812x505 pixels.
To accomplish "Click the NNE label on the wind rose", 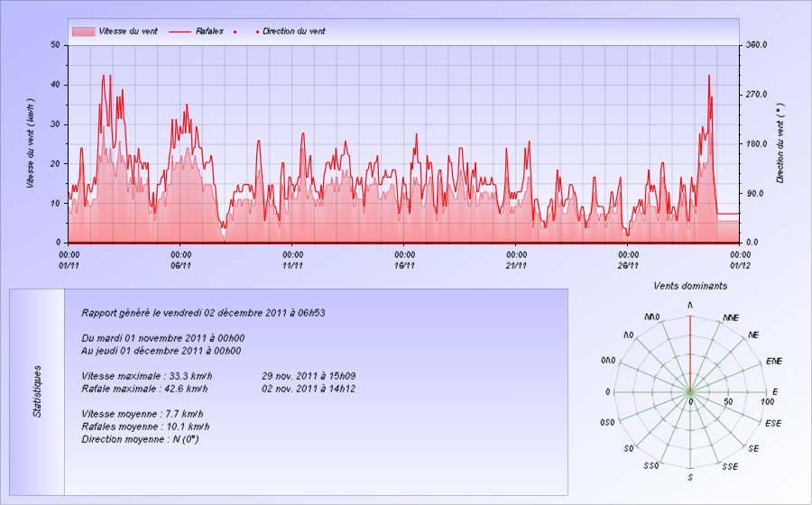I will [731, 318].
